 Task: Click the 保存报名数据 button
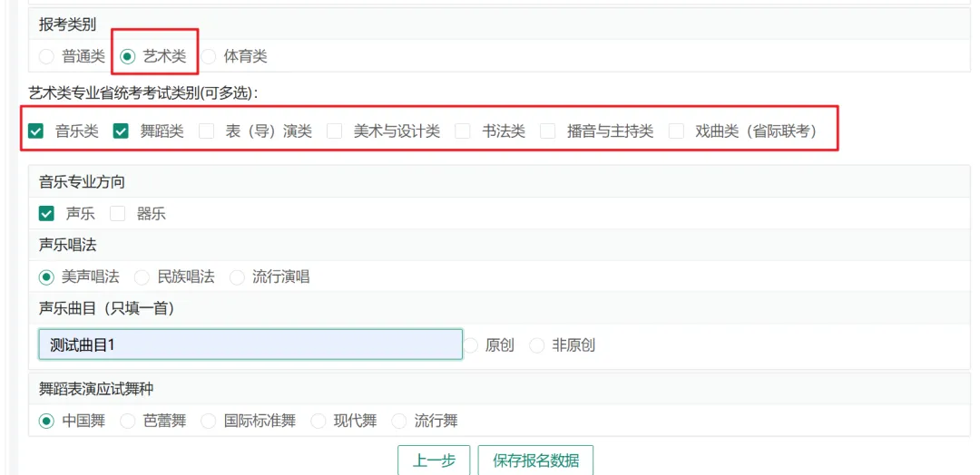[x=535, y=460]
